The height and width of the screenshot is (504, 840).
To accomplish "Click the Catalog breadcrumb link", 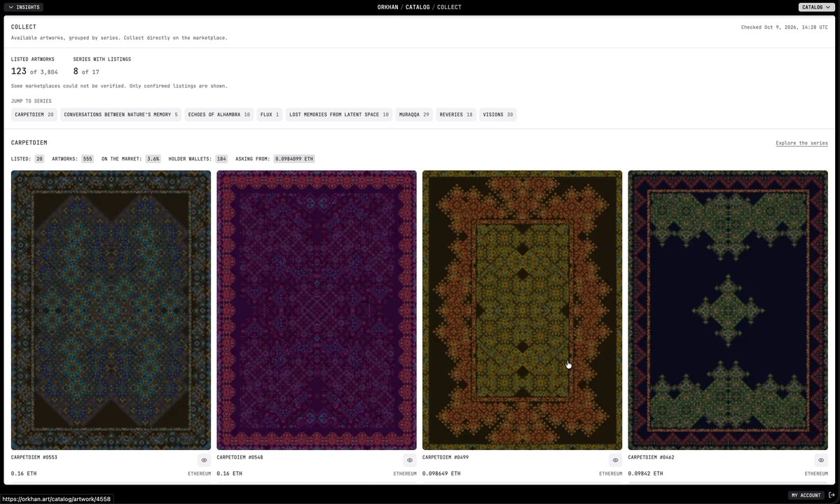I will (418, 7).
